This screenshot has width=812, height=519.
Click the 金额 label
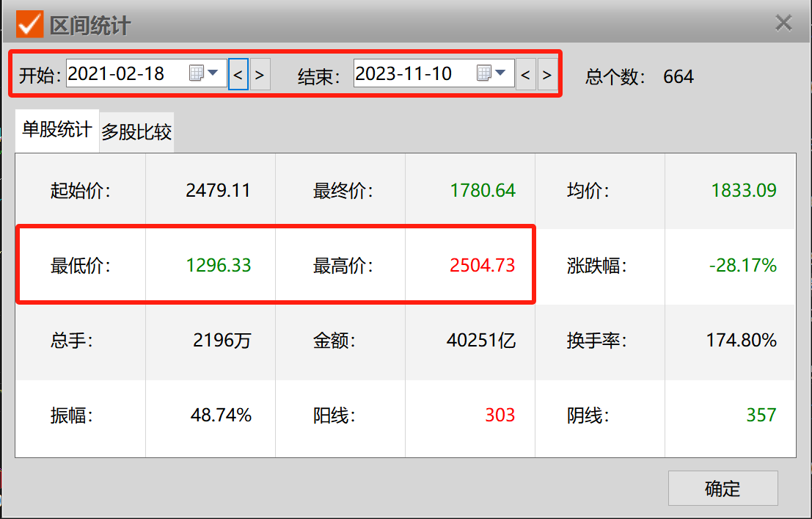(334, 341)
